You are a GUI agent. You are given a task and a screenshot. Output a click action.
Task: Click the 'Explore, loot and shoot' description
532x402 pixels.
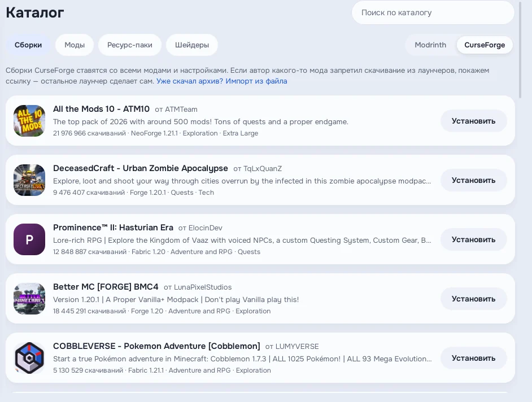(242, 181)
